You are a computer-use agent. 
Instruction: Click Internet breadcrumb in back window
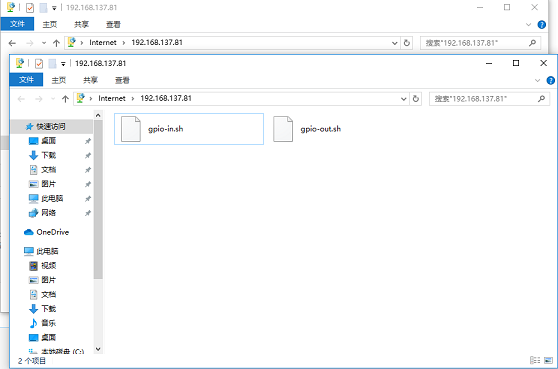(x=103, y=42)
